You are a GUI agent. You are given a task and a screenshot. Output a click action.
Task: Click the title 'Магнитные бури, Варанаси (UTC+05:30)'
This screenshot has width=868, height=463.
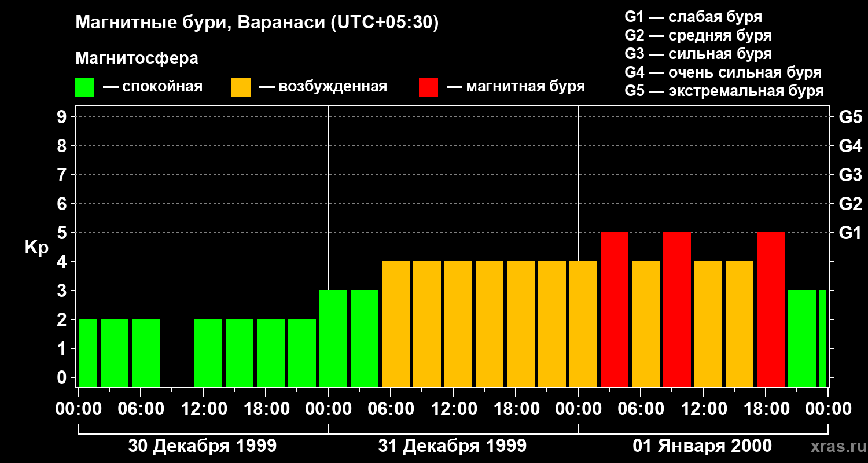click(x=257, y=23)
